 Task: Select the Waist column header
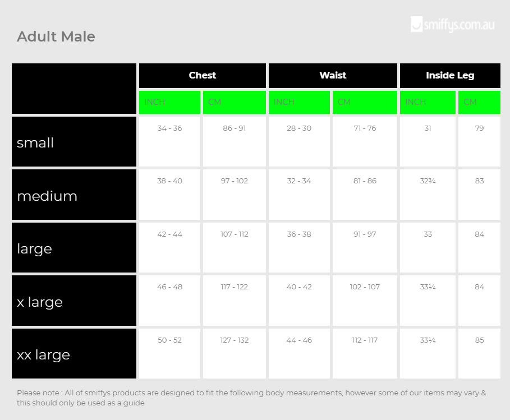(333, 75)
